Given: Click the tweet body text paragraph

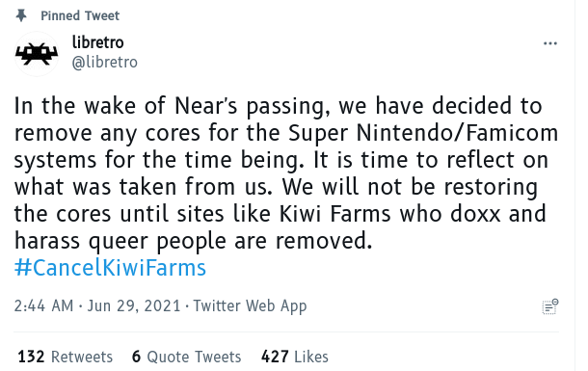Looking at the screenshot, I should point(286,173).
